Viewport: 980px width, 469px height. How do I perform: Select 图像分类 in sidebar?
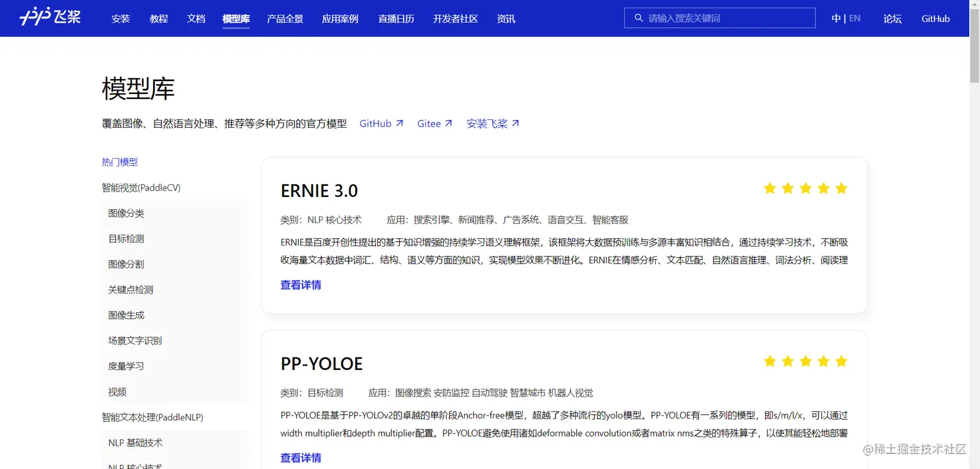click(126, 213)
